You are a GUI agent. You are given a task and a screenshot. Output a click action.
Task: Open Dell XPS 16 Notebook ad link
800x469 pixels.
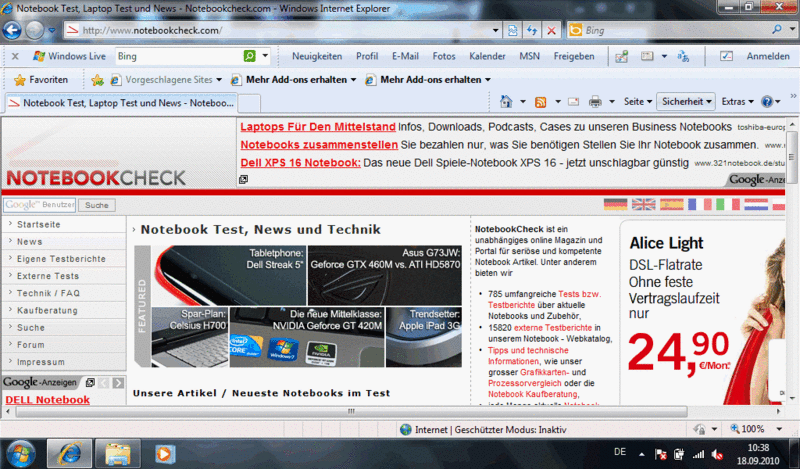(301, 163)
